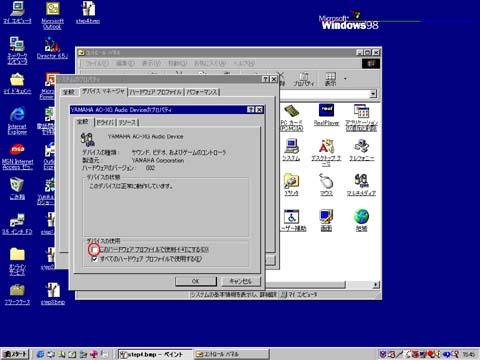Toggle use in all hardware profiles checkbox

click(95, 259)
